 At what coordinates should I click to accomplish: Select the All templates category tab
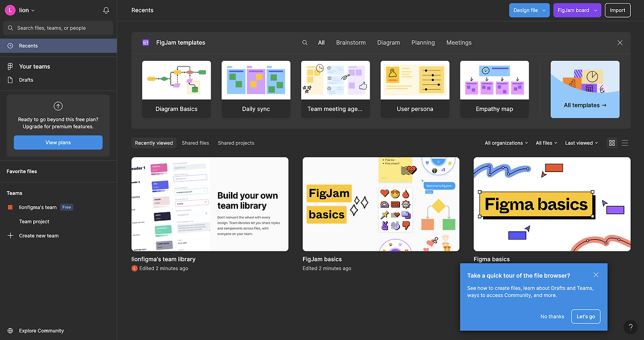coord(321,43)
